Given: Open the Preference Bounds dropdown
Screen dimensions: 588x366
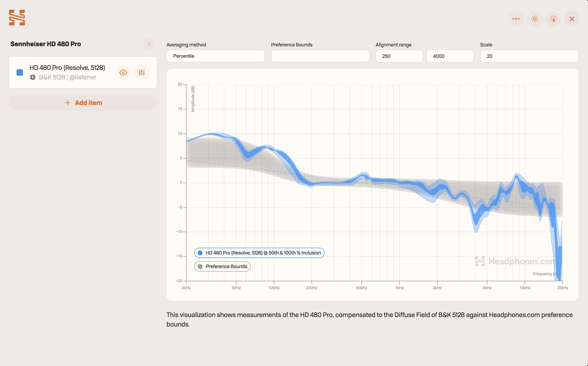Looking at the screenshot, I should pyautogui.click(x=320, y=56).
